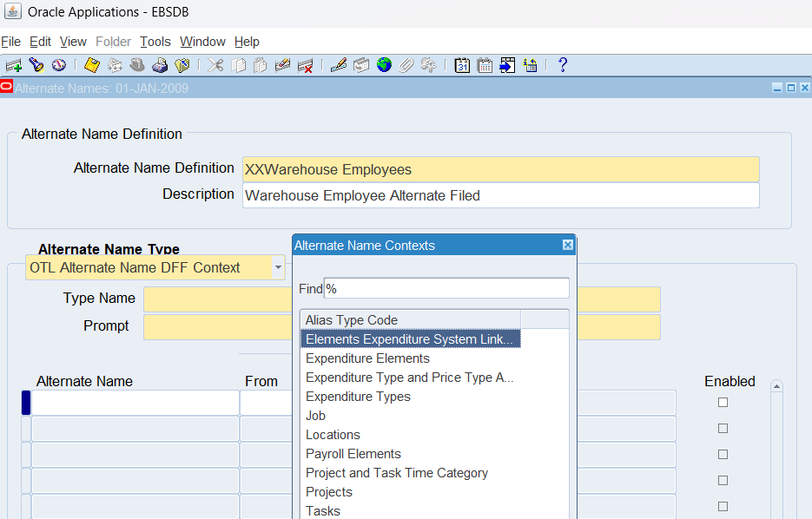Click the Delete record icon
Viewport: 812px width, 519px height.
pos(305,65)
